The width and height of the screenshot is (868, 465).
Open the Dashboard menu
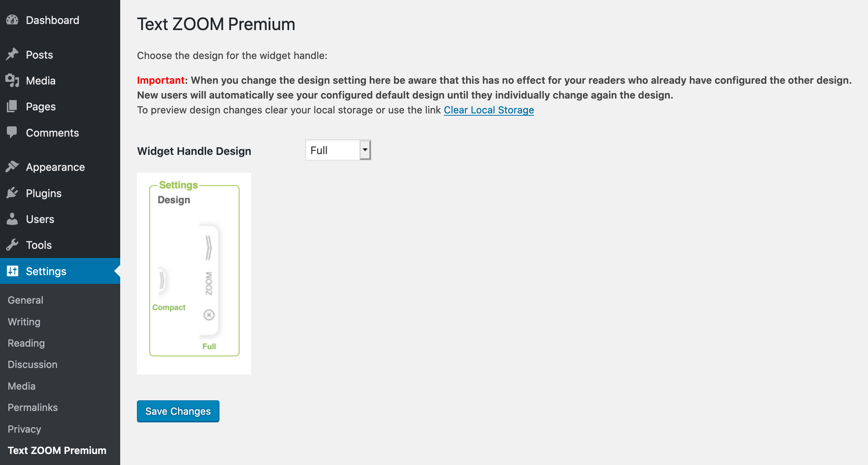click(60, 20)
